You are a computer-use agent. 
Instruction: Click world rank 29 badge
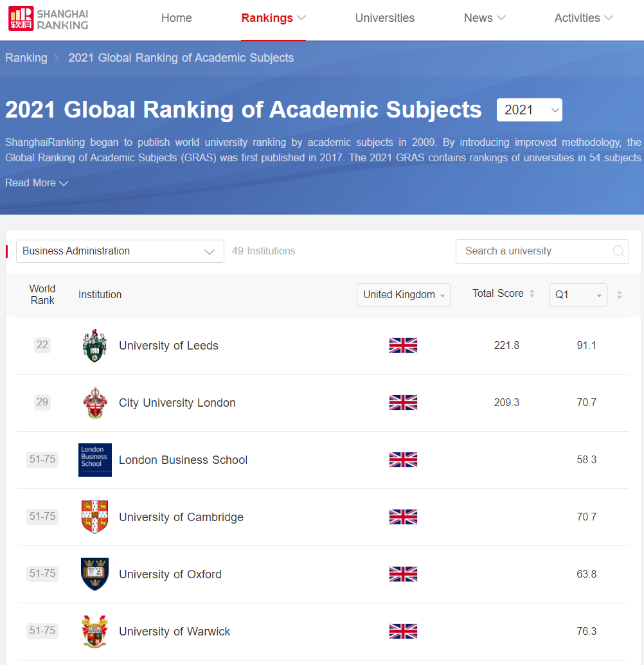point(42,402)
